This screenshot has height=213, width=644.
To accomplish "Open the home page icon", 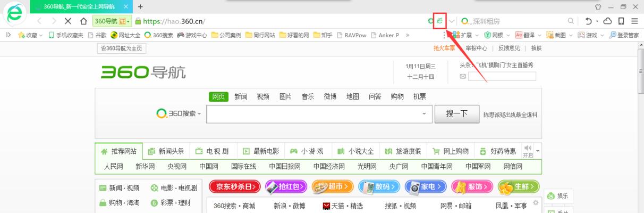I will 83,21.
